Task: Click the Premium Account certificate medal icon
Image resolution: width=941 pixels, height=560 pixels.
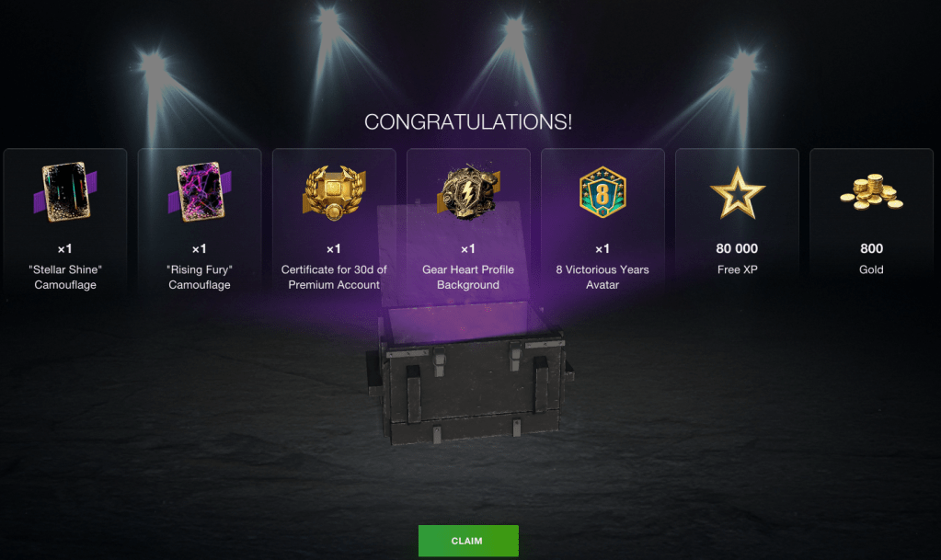Action: [x=334, y=192]
